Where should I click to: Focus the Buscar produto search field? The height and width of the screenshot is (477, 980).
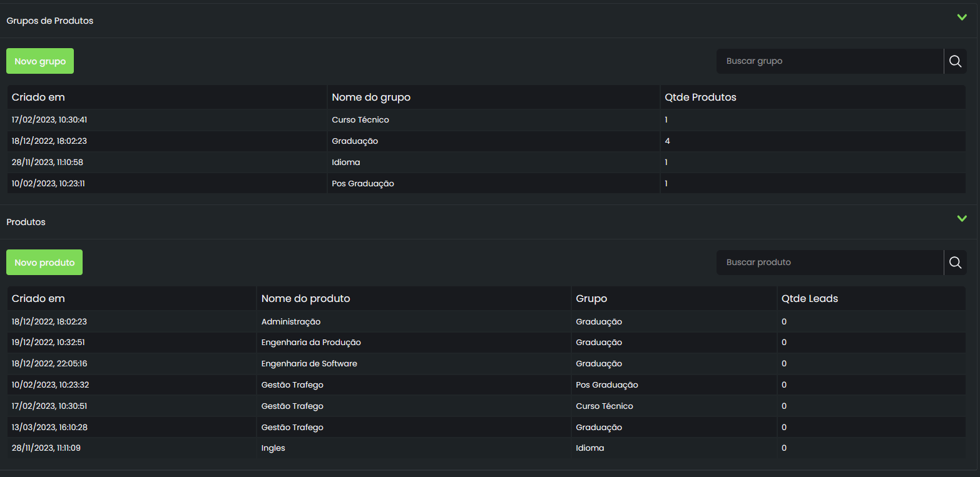pos(830,263)
